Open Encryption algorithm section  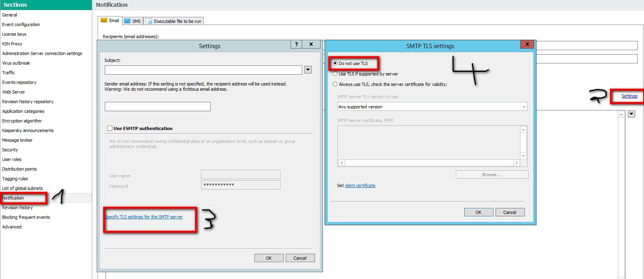click(22, 121)
